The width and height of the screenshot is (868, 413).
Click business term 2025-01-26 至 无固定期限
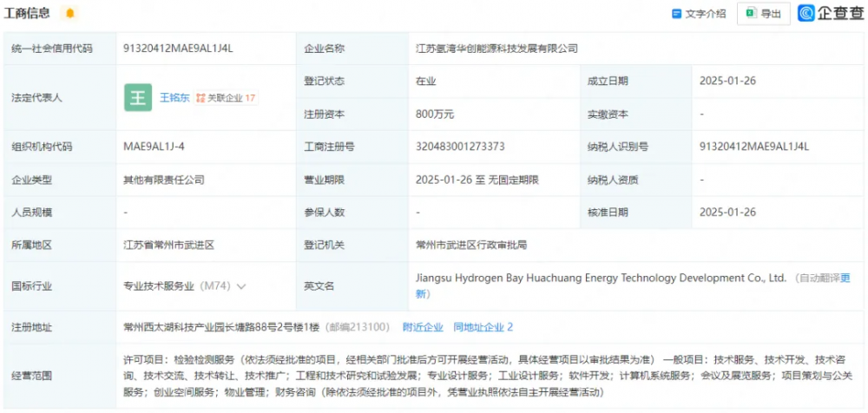477,180
